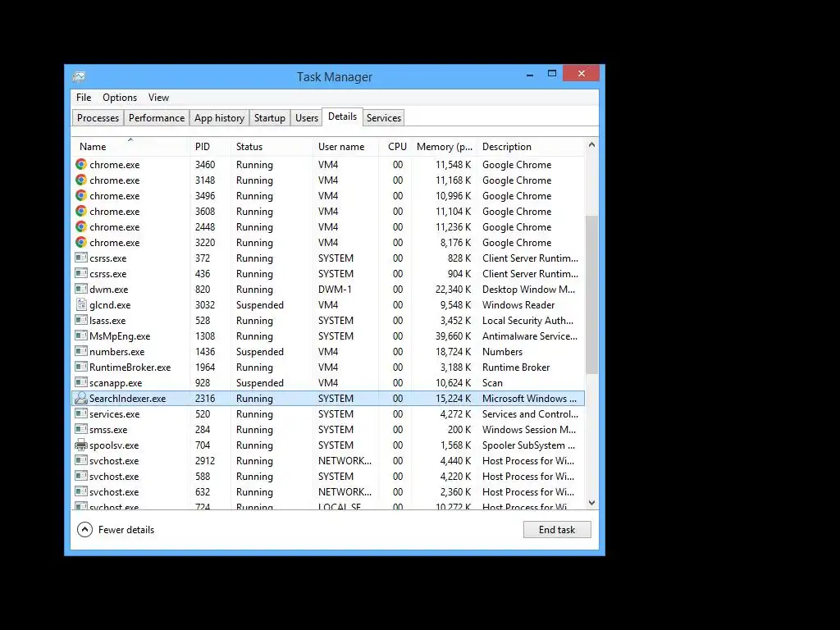
Task: Click the End task button
Action: (557, 529)
